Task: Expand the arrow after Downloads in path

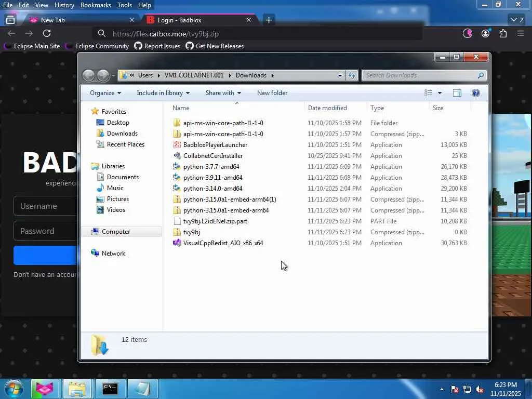Action: (272, 75)
